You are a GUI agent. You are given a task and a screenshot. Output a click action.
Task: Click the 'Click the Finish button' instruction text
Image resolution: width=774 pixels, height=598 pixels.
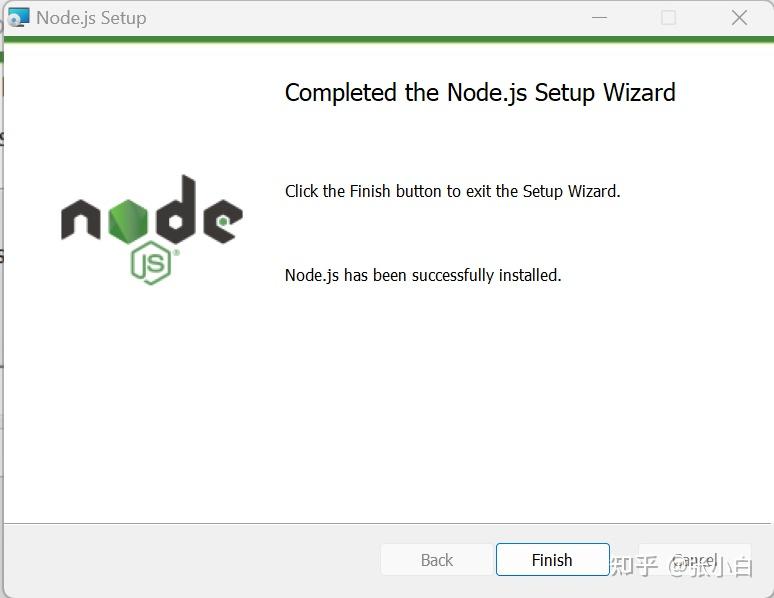452,191
